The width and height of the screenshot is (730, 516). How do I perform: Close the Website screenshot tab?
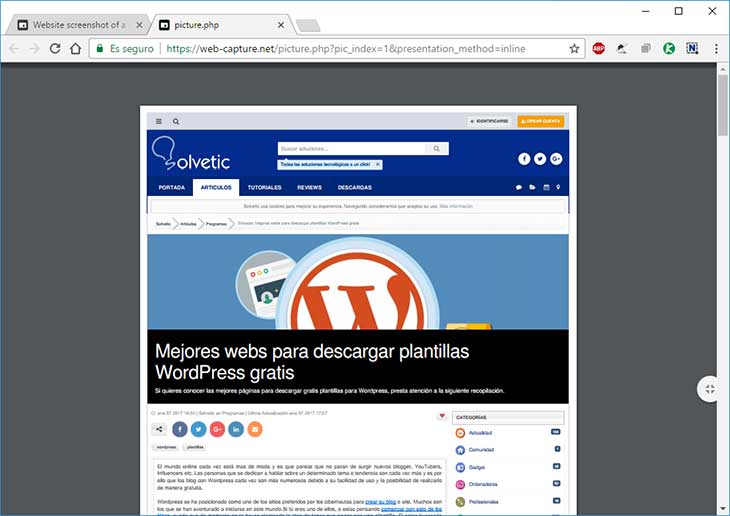(x=139, y=25)
